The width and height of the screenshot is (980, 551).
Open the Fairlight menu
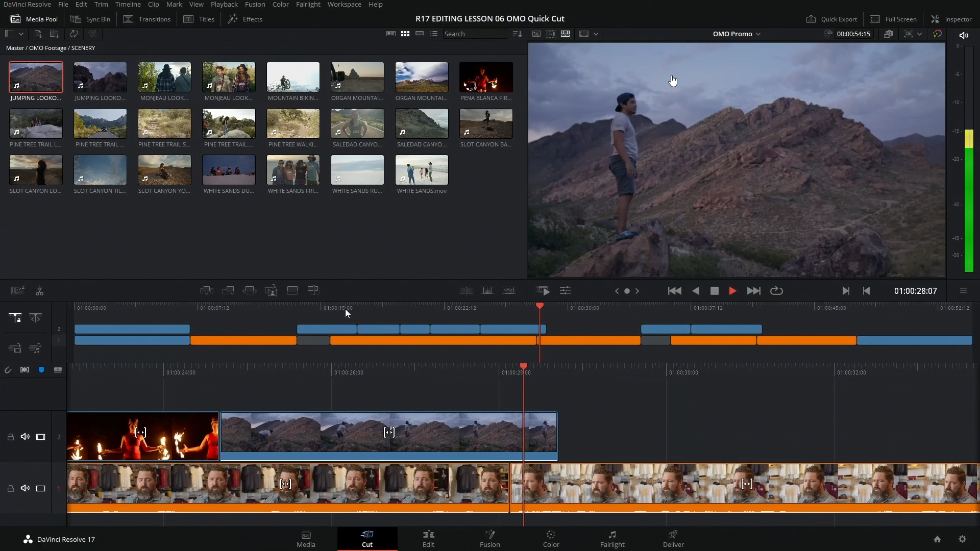[308, 4]
